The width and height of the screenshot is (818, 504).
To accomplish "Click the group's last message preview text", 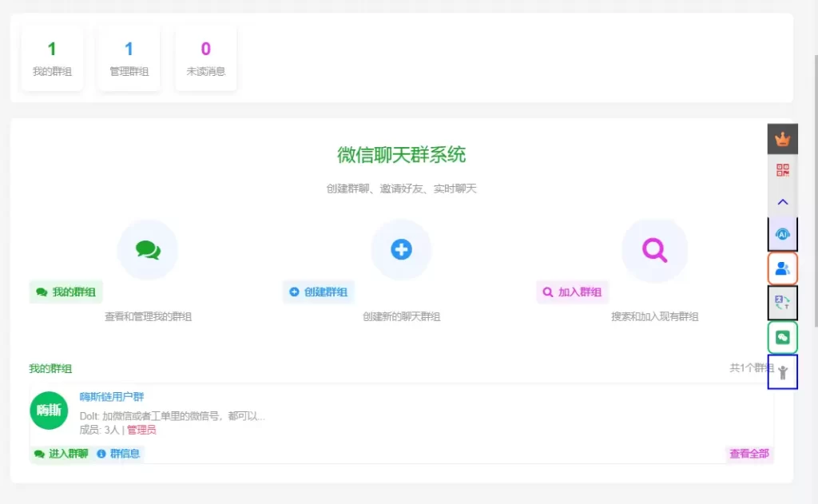I will tap(173, 416).
